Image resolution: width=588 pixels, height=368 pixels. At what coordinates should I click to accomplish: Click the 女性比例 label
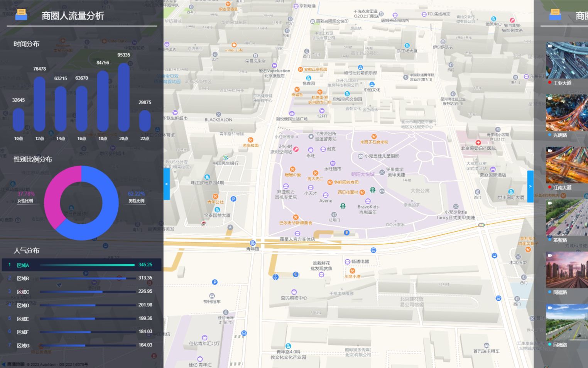pyautogui.click(x=25, y=201)
